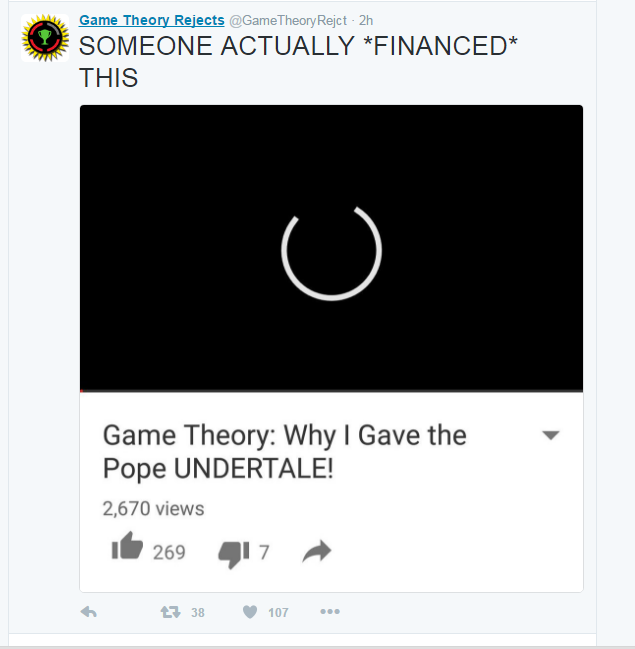The width and height of the screenshot is (635, 649).
Task: Click the 269 thumbs up count
Action: [x=169, y=552]
